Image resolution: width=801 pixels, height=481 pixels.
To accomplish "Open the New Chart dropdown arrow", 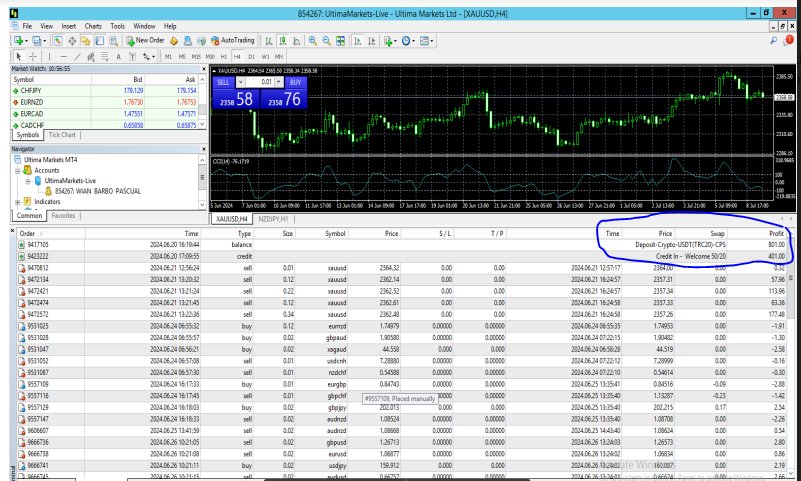I will point(27,41).
